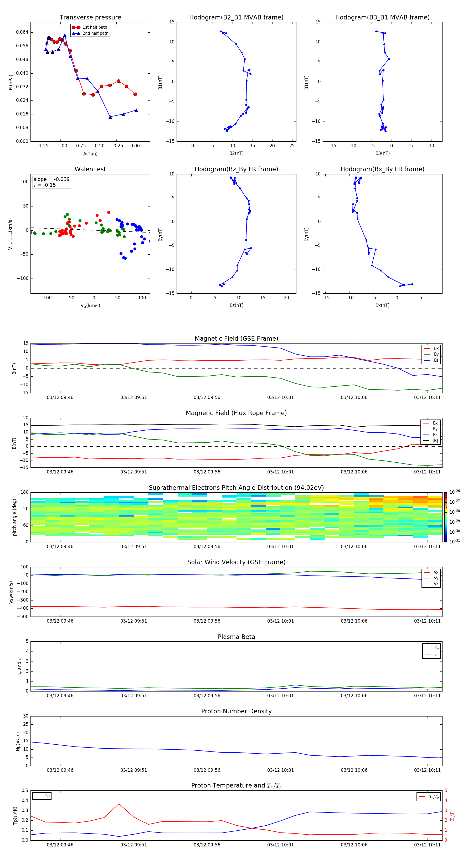Click 'Bz' legend entry in GSE magnetic field
This screenshot has width=473, height=868.
(x=431, y=360)
